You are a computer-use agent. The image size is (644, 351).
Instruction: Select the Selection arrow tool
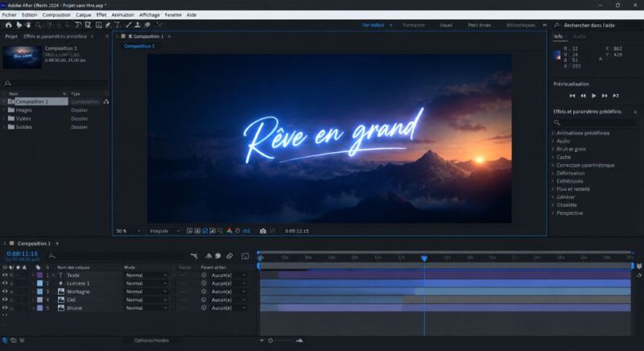[19, 25]
